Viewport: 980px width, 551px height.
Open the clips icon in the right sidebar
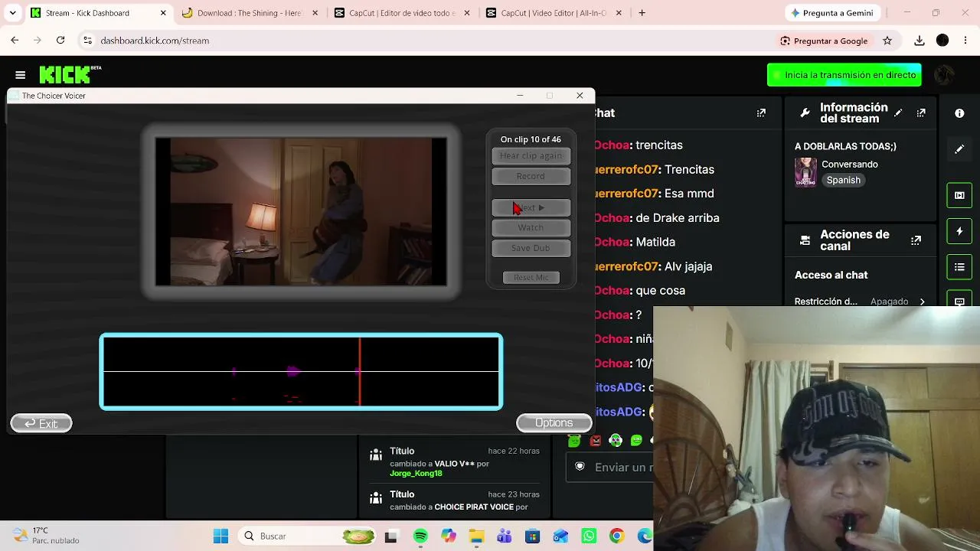tap(959, 195)
